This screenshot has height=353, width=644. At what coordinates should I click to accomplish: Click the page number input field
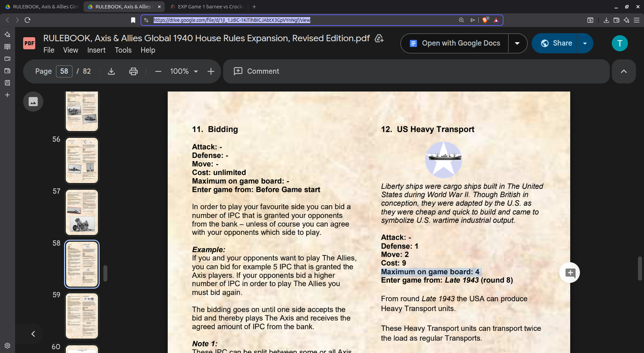(64, 71)
